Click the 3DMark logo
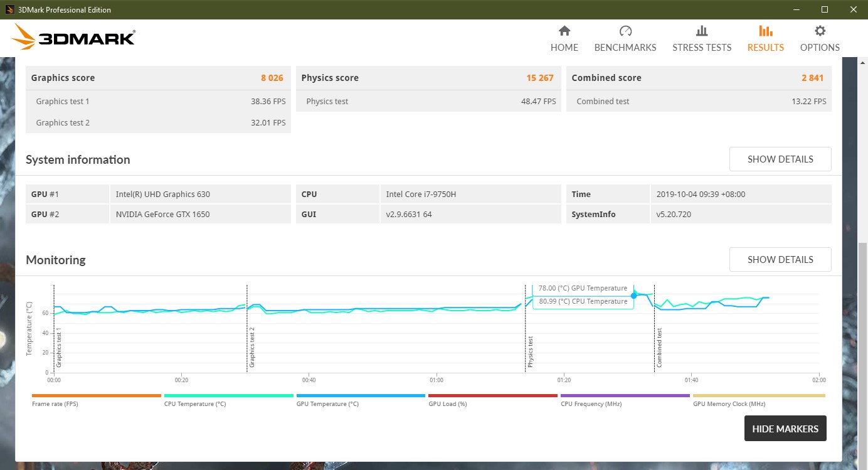868x470 pixels. (x=73, y=38)
